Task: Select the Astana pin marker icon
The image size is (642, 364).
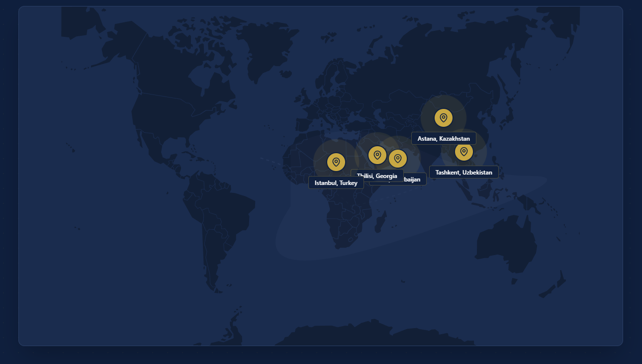Action: [444, 118]
